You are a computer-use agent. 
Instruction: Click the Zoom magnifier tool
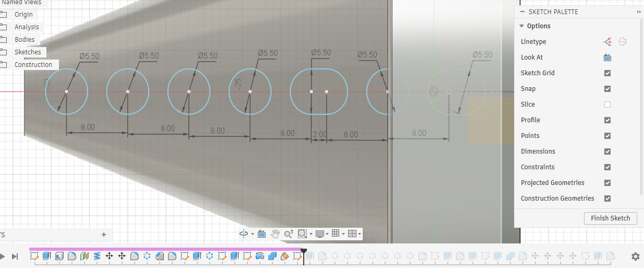pyautogui.click(x=288, y=234)
